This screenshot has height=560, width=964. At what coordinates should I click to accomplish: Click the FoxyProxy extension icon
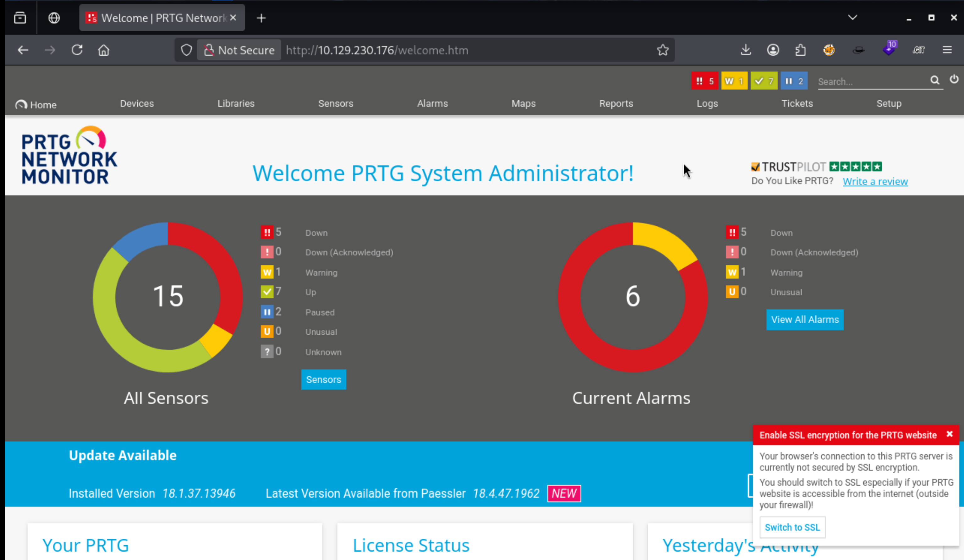[x=829, y=50]
